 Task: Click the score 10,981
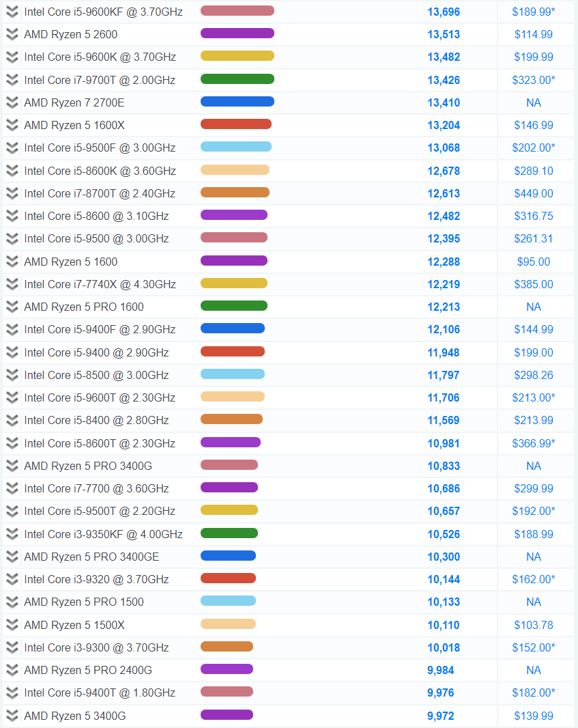[444, 443]
